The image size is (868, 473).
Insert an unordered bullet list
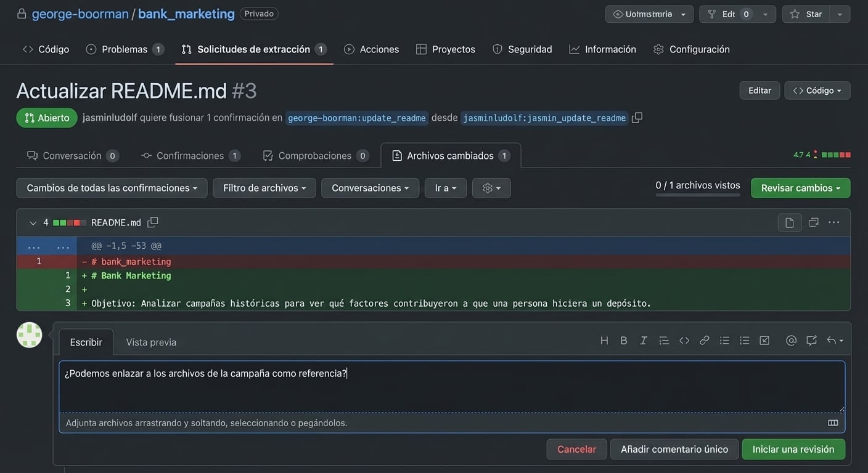pos(725,341)
